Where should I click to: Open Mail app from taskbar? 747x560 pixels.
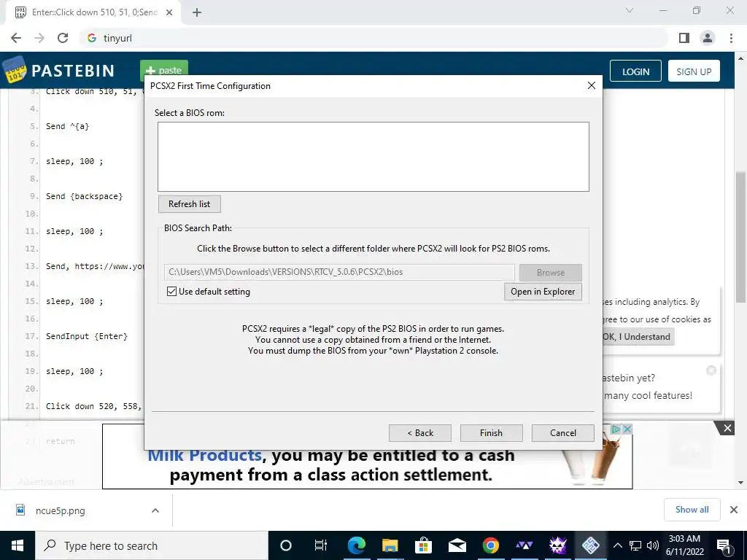tap(457, 545)
